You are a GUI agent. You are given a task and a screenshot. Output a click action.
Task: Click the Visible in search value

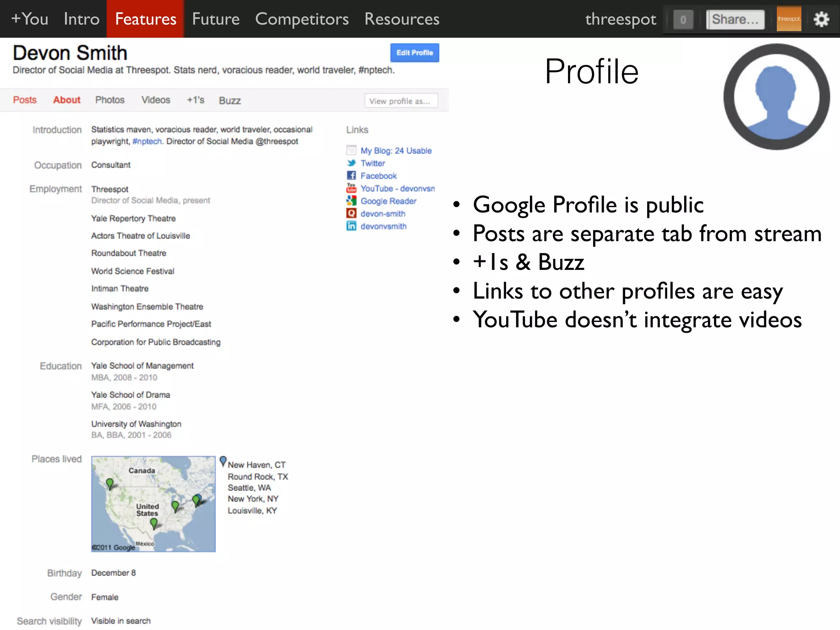pyautogui.click(x=121, y=621)
